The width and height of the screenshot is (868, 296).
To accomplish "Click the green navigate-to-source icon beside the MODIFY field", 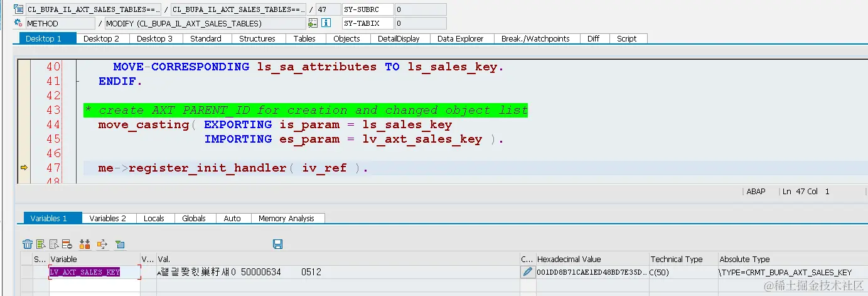I will 313,23.
